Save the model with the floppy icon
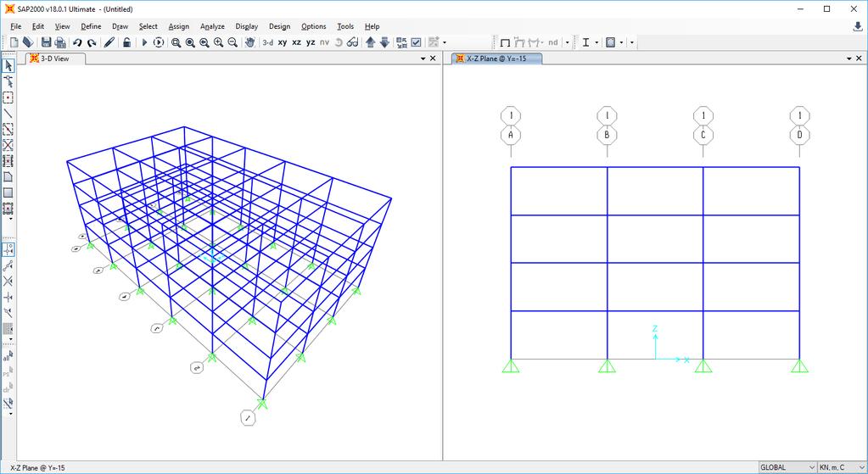This screenshot has width=868, height=474. [47, 42]
